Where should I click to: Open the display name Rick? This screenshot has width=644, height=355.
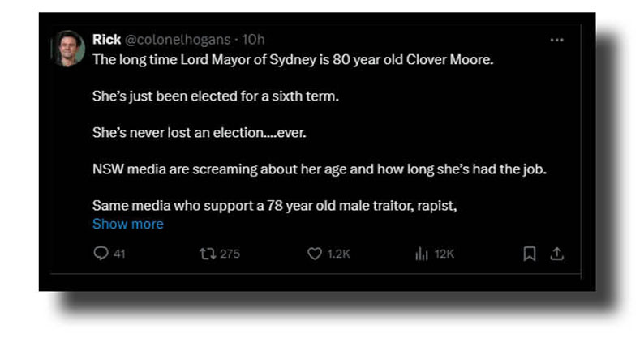click(x=106, y=39)
